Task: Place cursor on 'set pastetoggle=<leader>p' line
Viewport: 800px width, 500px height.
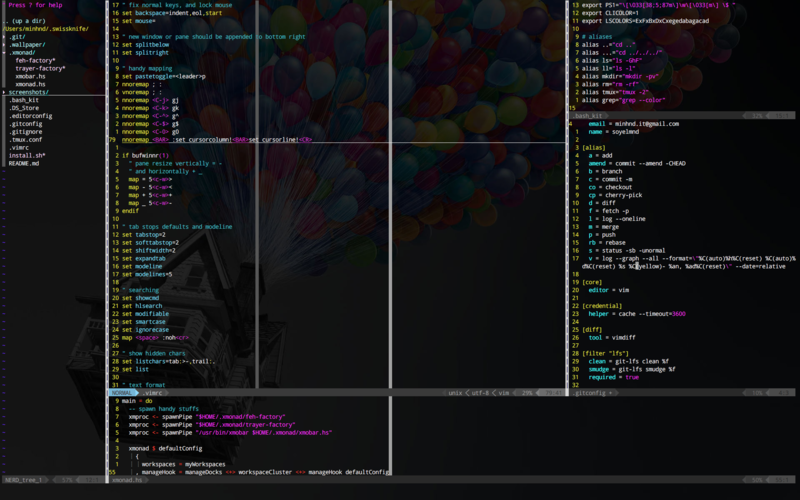Action: tap(164, 77)
